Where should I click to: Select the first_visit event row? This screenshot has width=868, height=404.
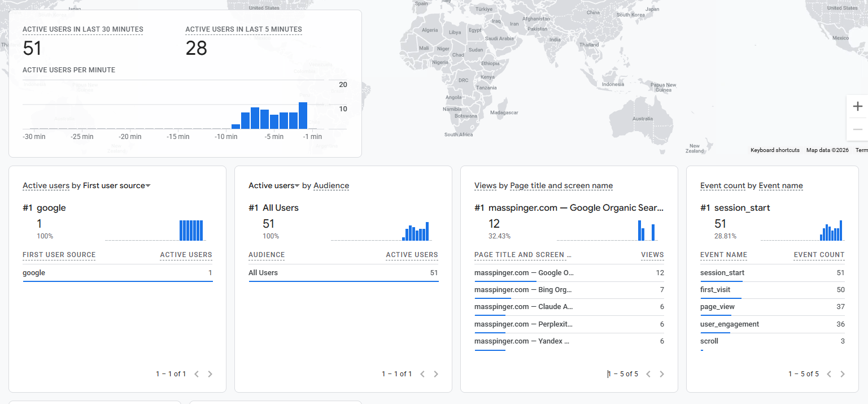pyautogui.click(x=773, y=290)
